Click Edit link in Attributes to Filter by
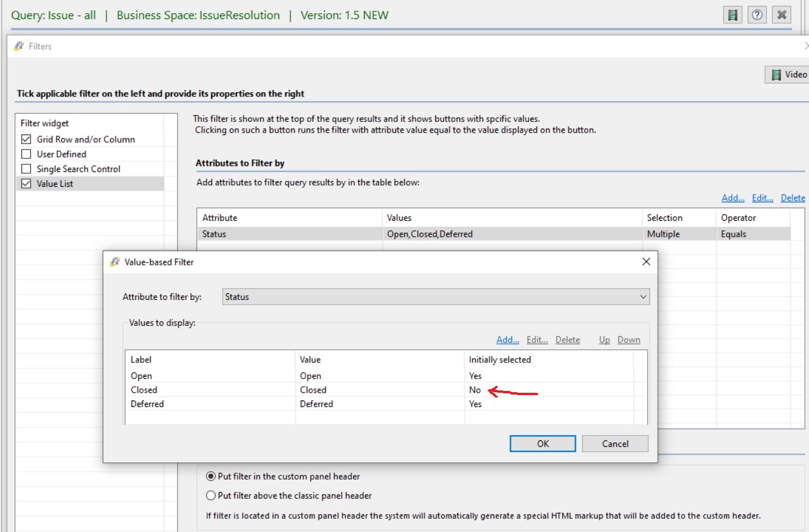The image size is (809, 532). pos(763,198)
